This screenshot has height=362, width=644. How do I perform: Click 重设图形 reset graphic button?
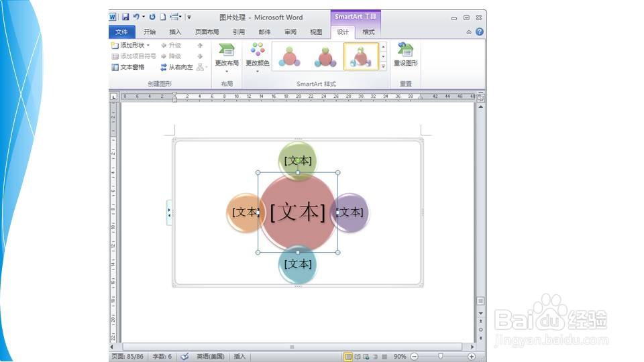click(x=405, y=54)
